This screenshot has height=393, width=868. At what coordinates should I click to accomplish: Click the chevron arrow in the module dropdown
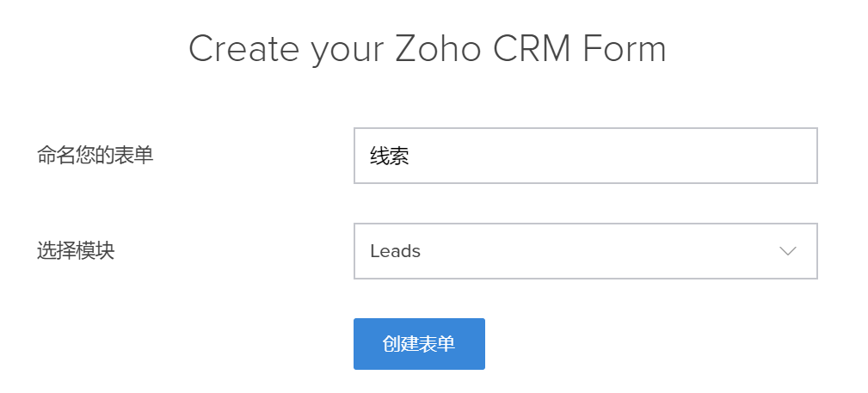click(x=787, y=251)
